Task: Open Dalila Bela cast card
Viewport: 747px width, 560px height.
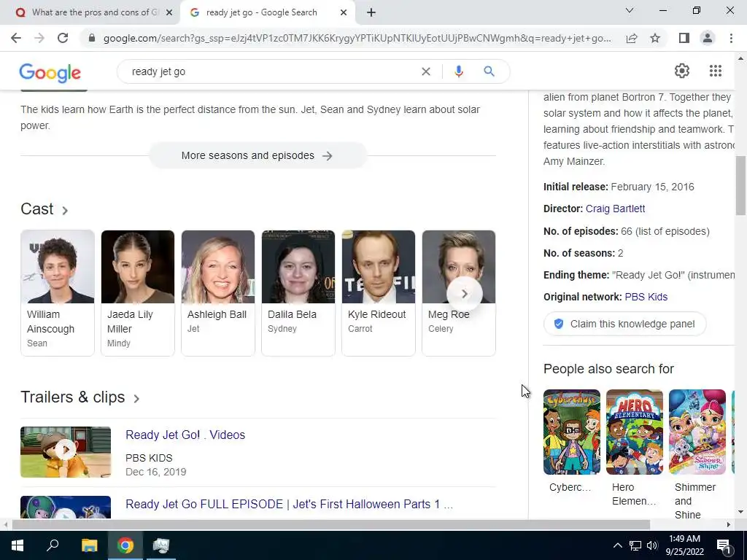Action: [x=298, y=293]
